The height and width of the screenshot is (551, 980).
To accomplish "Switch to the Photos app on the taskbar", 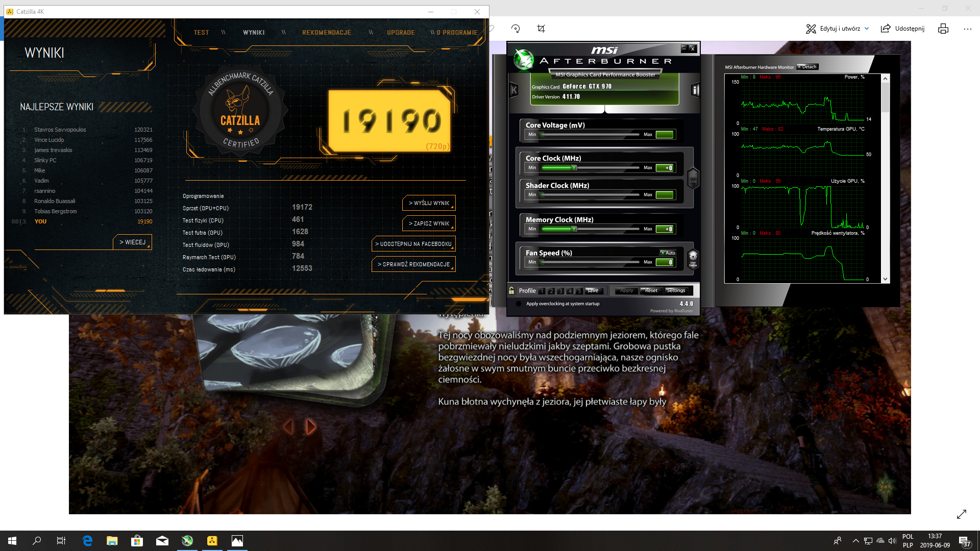I will (x=237, y=541).
